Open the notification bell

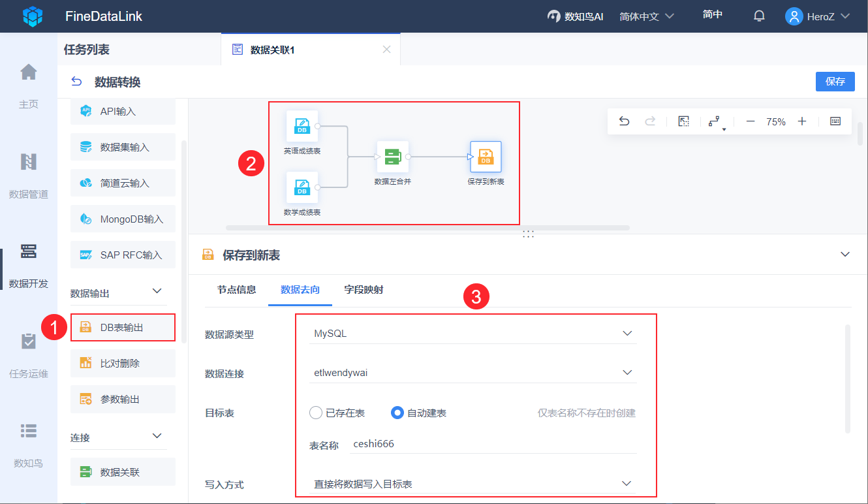click(x=759, y=16)
